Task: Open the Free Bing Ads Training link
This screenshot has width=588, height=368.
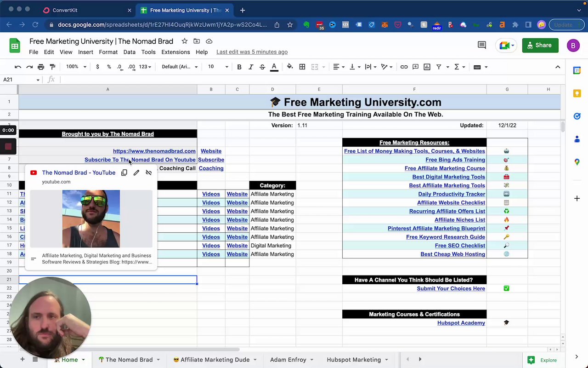Action: pos(455,160)
